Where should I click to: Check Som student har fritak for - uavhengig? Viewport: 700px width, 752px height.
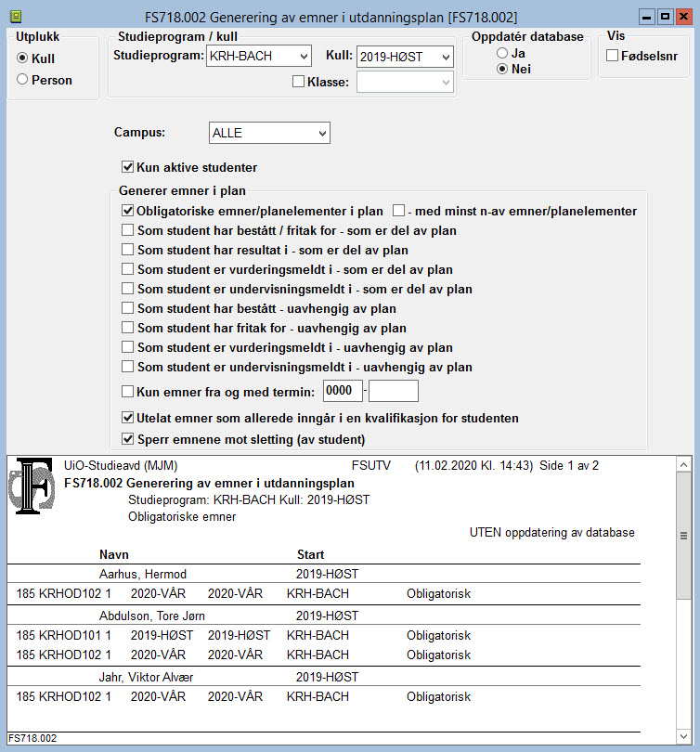pyautogui.click(x=127, y=328)
